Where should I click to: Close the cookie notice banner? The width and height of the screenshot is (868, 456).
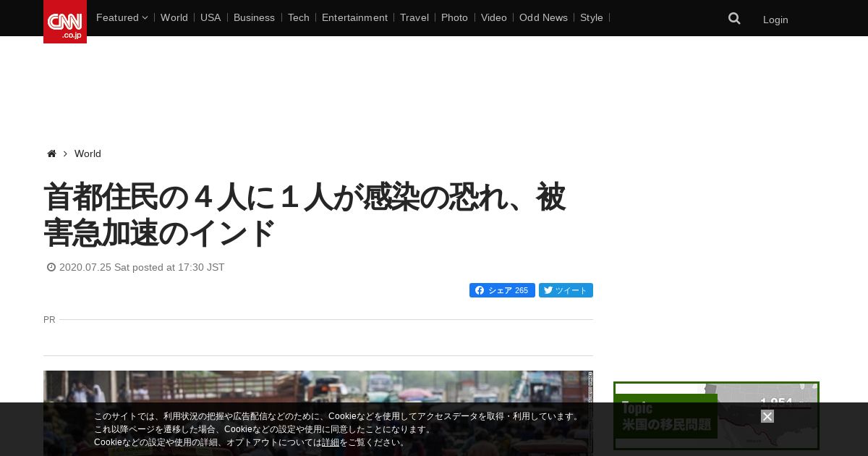point(767,416)
